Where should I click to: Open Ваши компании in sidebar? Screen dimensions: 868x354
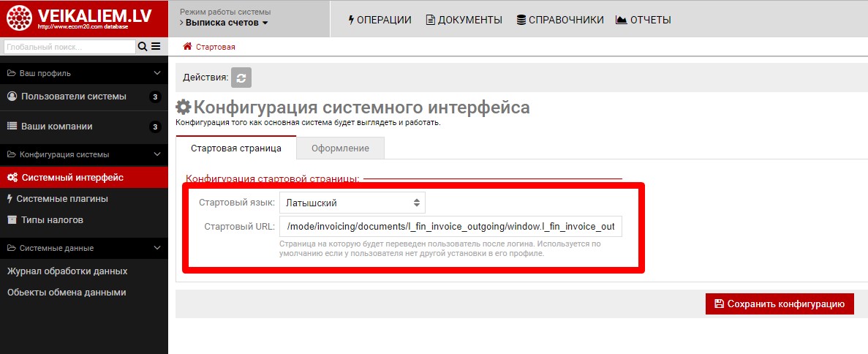pos(57,126)
